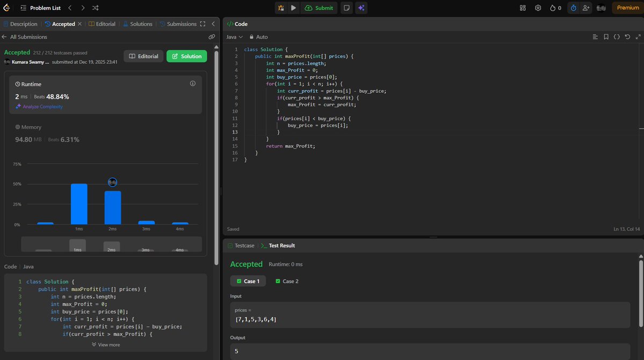Open the layout grid icon in the header
This screenshot has width=644, height=360.
[x=522, y=8]
